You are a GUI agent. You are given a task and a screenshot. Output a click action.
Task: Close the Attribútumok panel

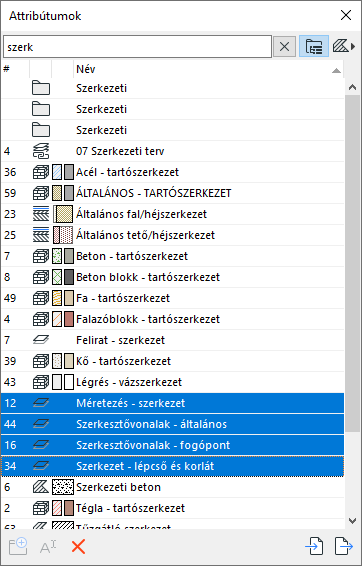(x=346, y=15)
